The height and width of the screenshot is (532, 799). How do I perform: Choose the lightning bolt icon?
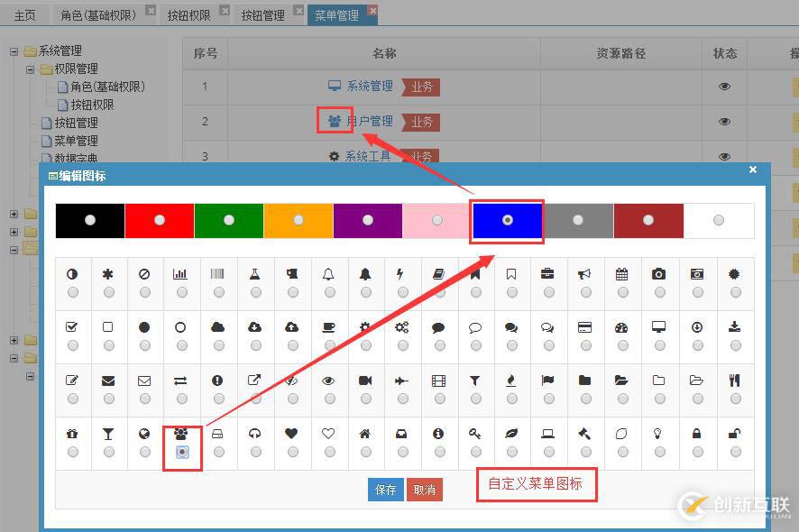pos(400,274)
